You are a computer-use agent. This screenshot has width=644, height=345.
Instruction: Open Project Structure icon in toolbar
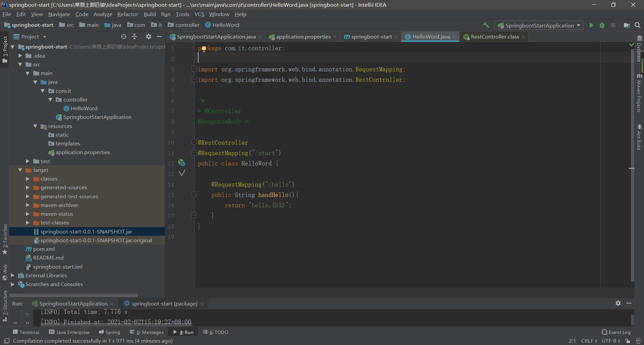point(627,25)
